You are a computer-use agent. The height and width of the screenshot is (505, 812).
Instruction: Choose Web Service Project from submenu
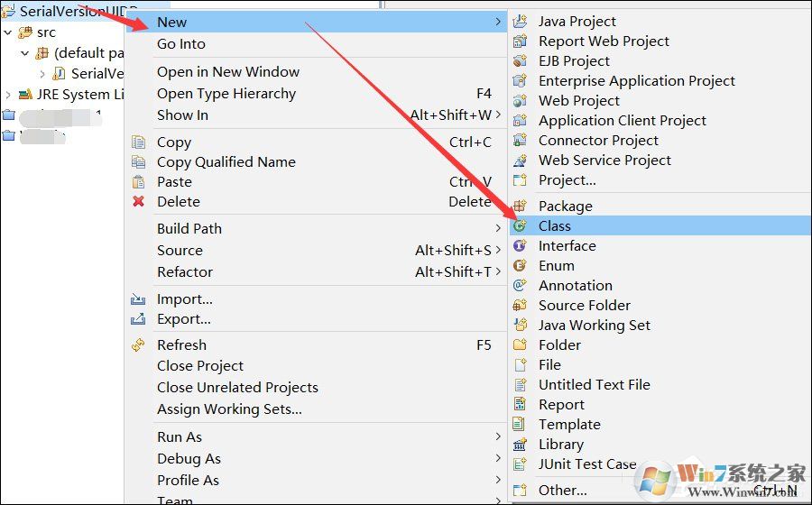[604, 161]
